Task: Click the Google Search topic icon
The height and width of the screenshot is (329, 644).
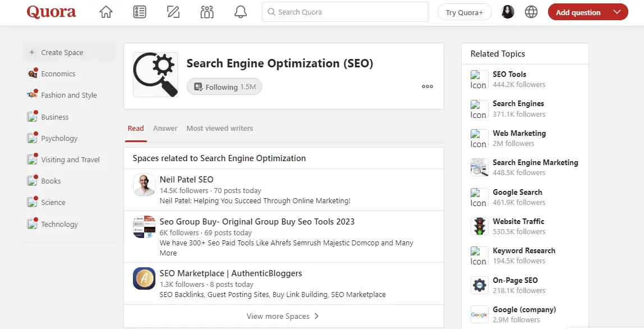Action: 479,197
